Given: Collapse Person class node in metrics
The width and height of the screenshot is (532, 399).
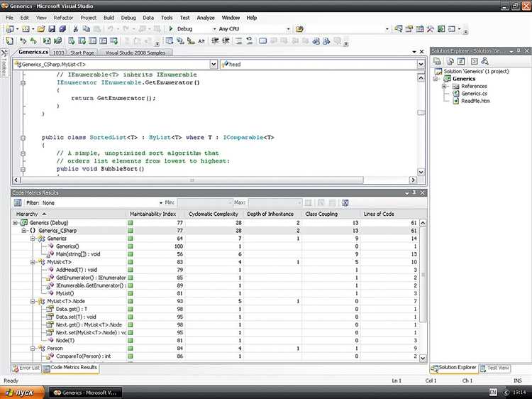Looking at the screenshot, I should click(x=33, y=349).
